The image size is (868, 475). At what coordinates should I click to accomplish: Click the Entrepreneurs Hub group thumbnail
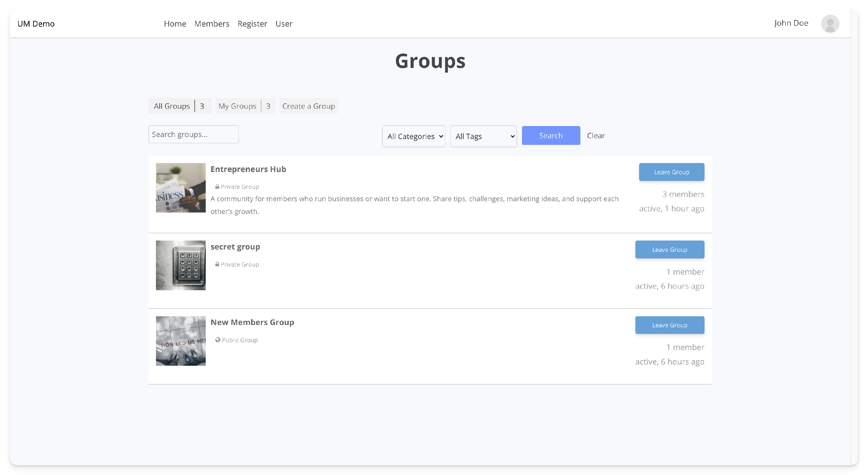[x=181, y=188]
